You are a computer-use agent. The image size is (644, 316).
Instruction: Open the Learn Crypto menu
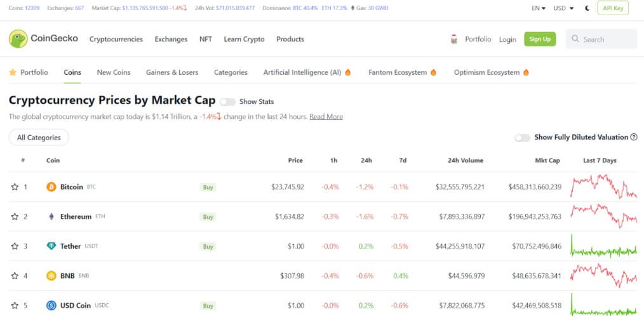point(244,39)
